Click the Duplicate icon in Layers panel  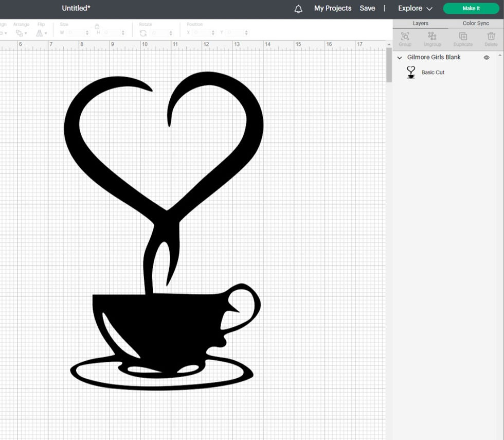click(463, 36)
